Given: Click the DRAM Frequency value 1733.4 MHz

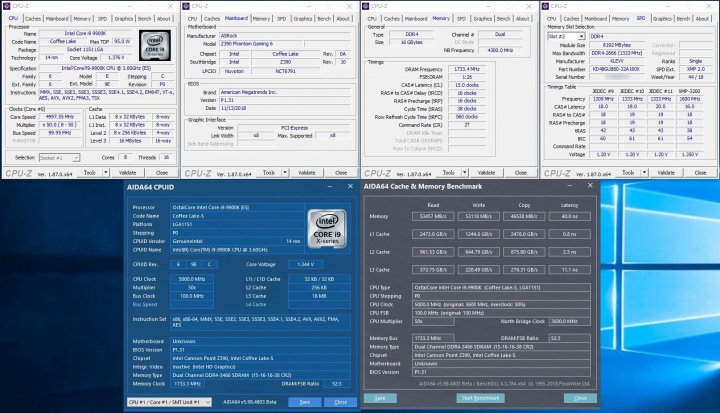Looking at the screenshot, I should (x=467, y=69).
